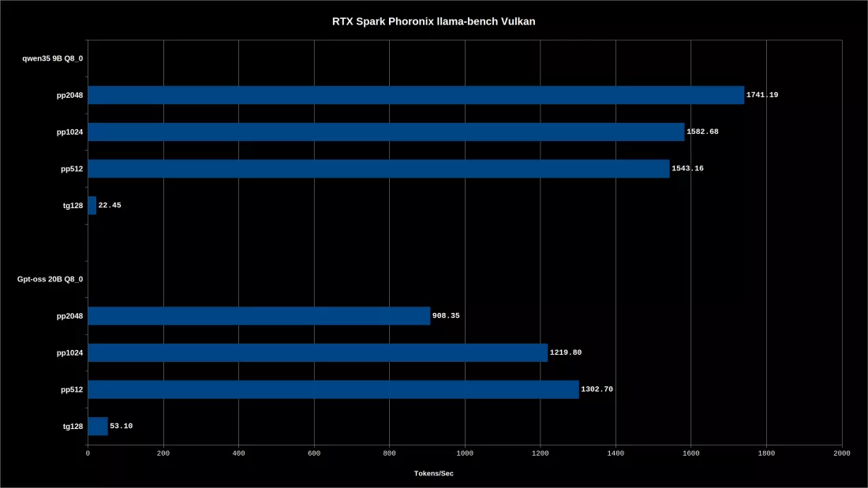The image size is (868, 488).
Task: Click the 2000 tick label on x-axis
Action: 841,453
